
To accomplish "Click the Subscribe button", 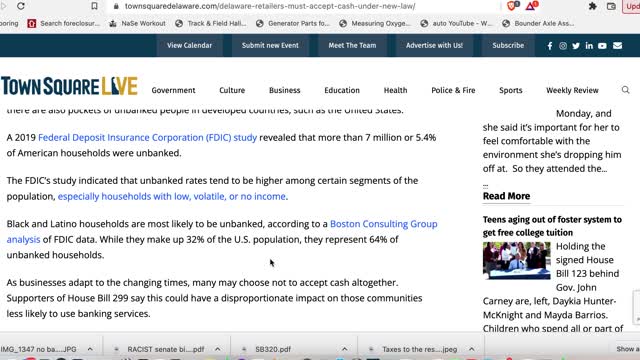I will coord(508,45).
